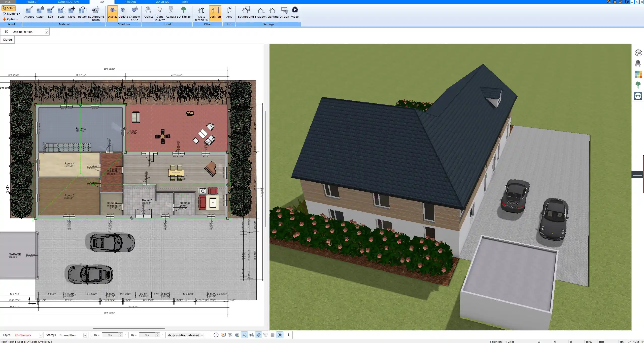Toggle the grid display in status bar
Image resolution: width=644 pixels, height=343 pixels.
click(x=273, y=335)
